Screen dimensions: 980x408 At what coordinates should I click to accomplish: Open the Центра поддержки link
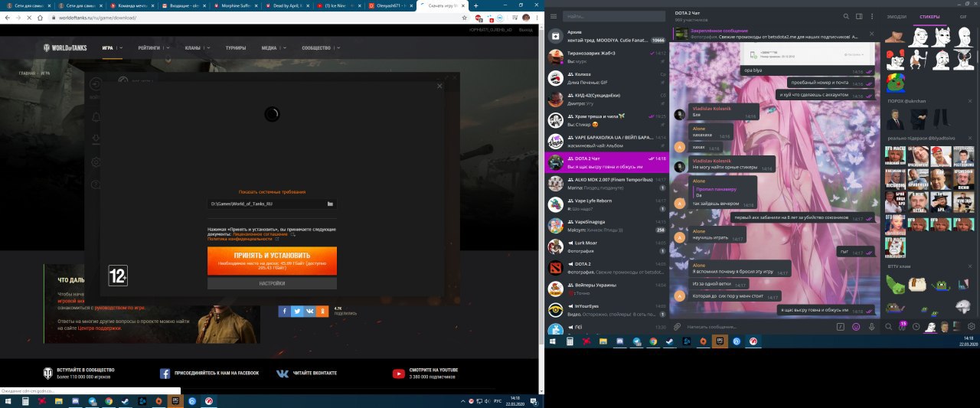tap(100, 328)
